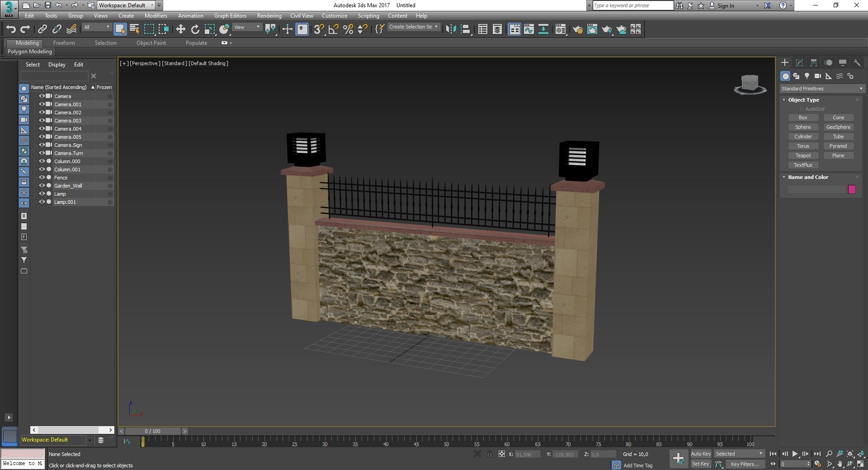Screen dimensions: 868x470
Task: Choose the Select and Scale tool
Action: pos(209,29)
